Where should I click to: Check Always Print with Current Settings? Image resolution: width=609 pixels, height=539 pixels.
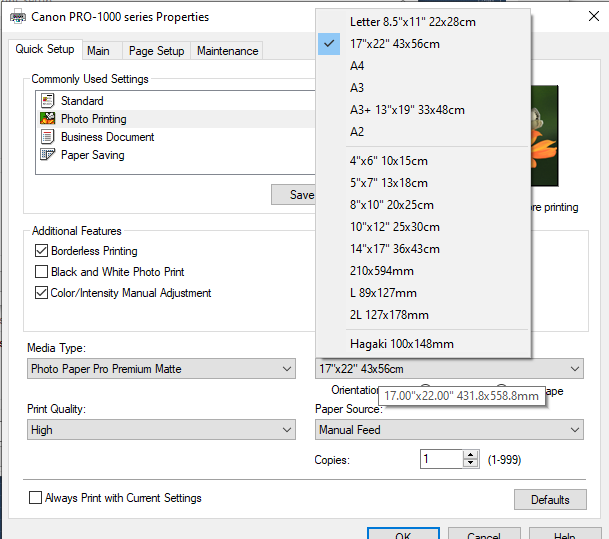point(36,498)
